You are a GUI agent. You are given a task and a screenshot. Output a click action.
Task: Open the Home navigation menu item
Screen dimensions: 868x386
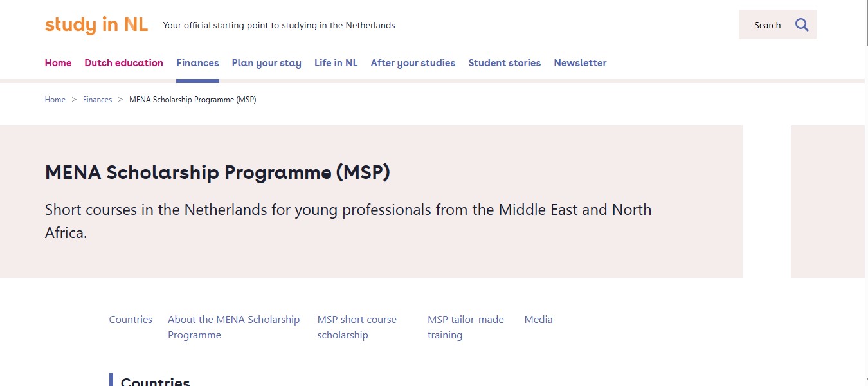58,63
